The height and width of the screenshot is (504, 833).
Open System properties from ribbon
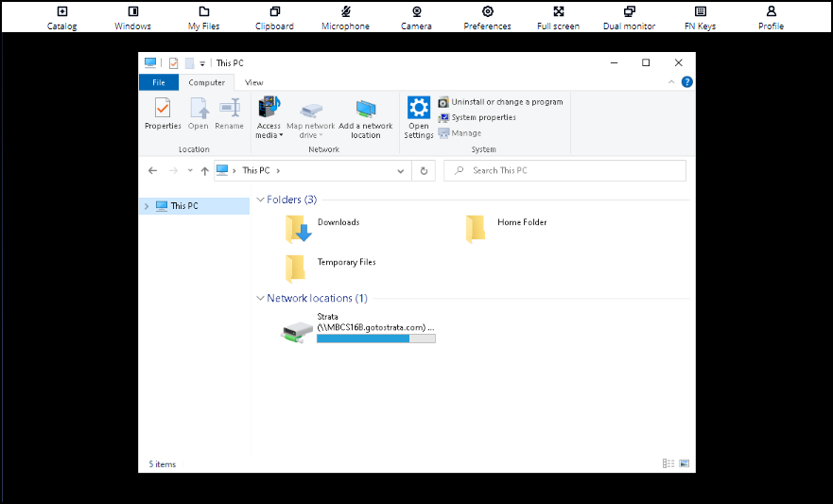477,117
